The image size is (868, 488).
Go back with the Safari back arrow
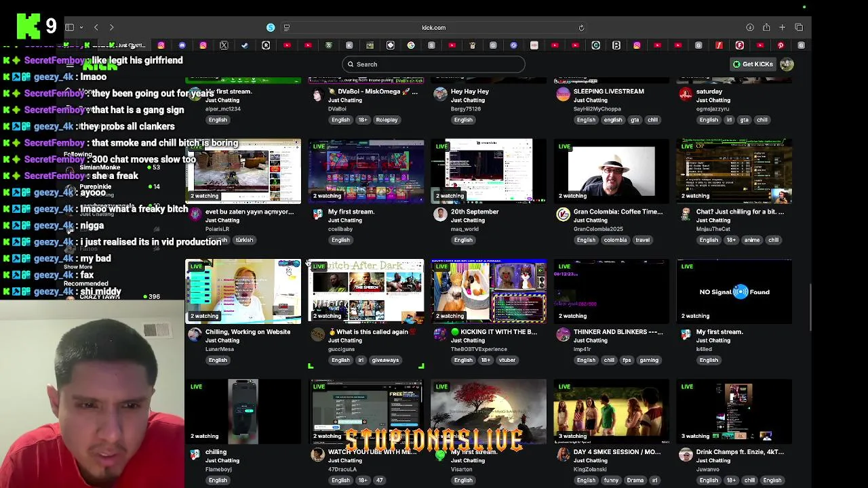[x=96, y=27]
